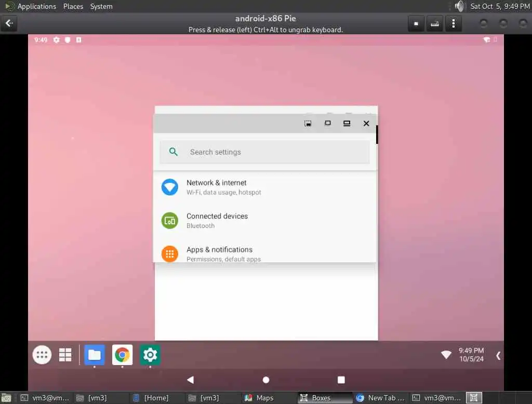
Task: Click the Boxes keyboard shortcut button
Action: click(x=435, y=24)
